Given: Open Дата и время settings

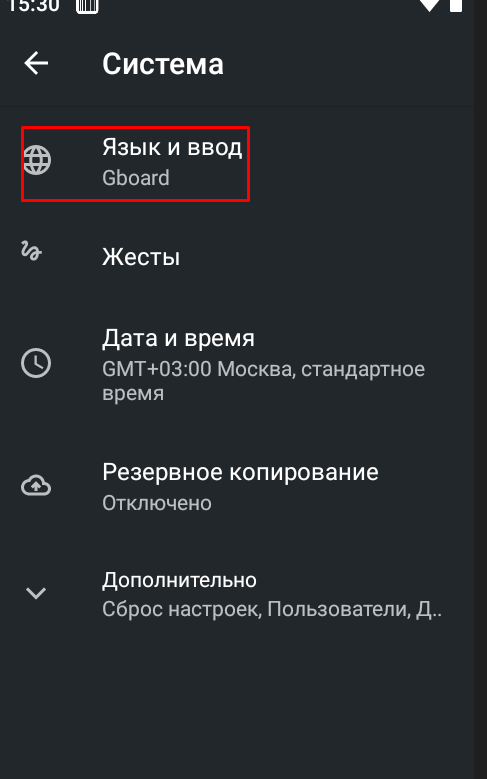Looking at the screenshot, I should coord(244,364).
